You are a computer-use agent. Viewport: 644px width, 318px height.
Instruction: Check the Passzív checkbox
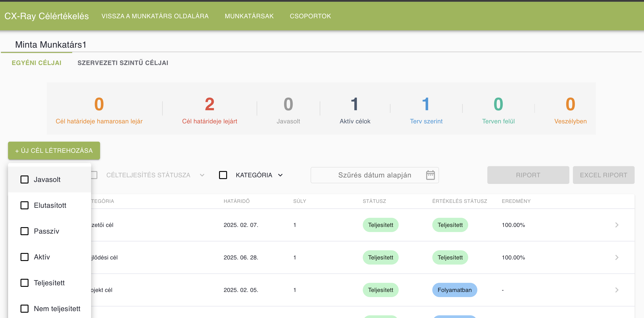[25, 231]
